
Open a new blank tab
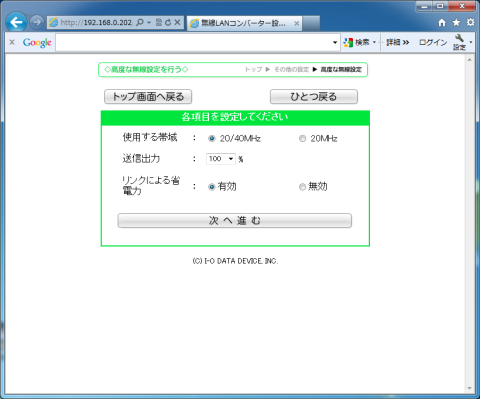coord(311,23)
